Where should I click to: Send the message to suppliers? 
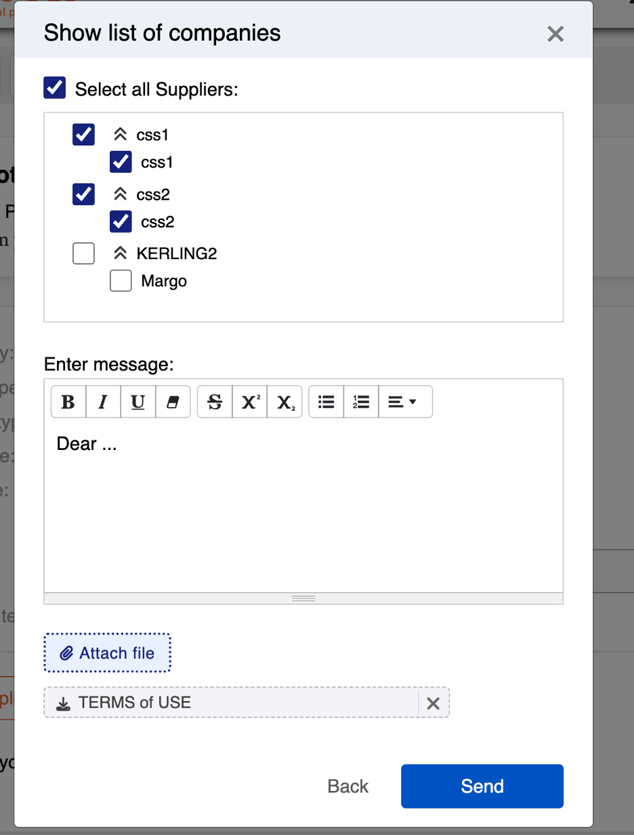pos(482,786)
